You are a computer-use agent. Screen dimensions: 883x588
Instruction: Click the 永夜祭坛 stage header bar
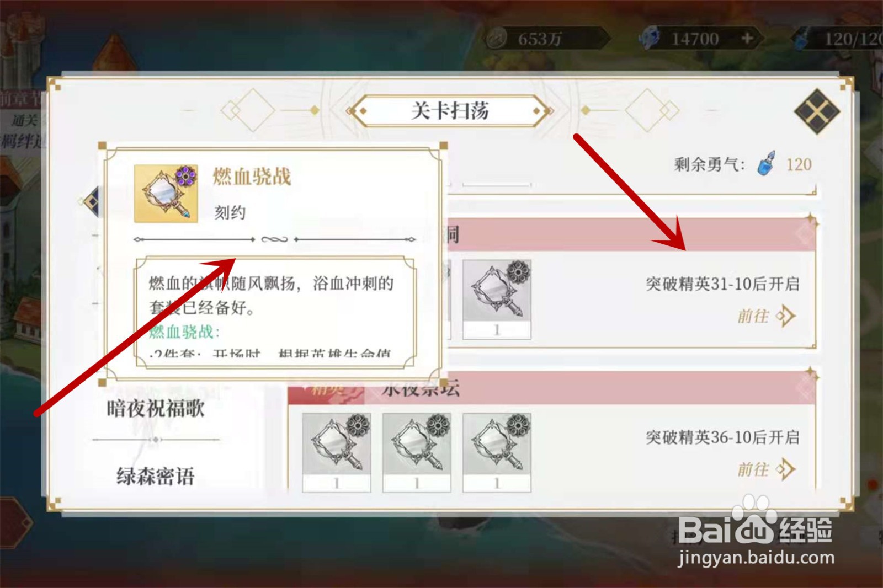552,388
